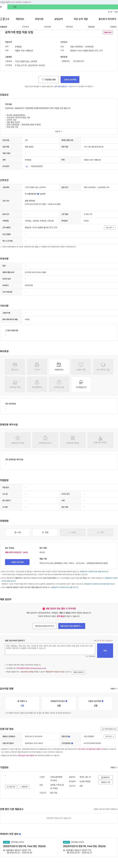Image resolution: width=118 pixels, height=868 pixels.
Task: Select the 근무조건 section tab
Action: (26, 27)
